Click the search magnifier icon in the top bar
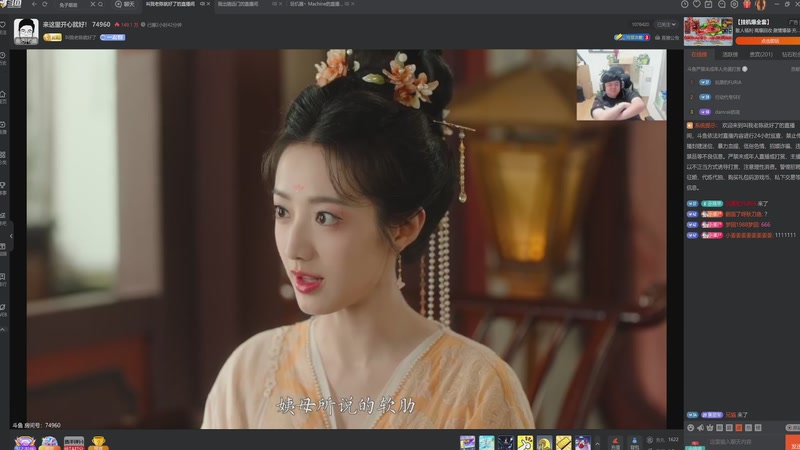 [x=101, y=4]
